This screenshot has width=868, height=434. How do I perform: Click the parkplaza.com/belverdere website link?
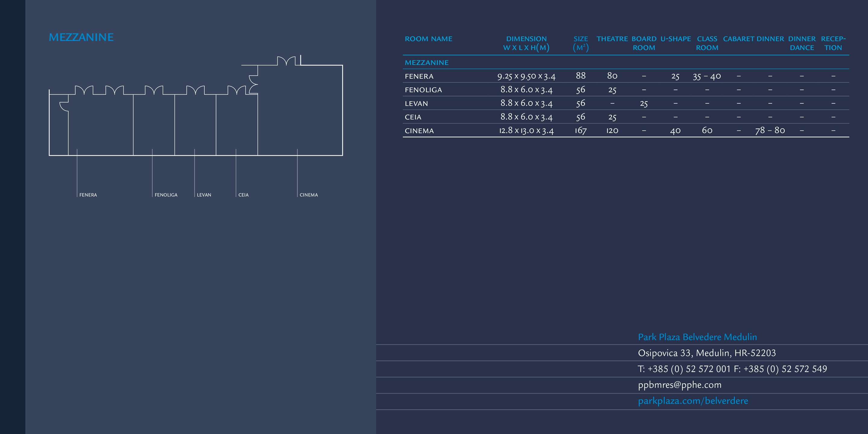point(693,401)
